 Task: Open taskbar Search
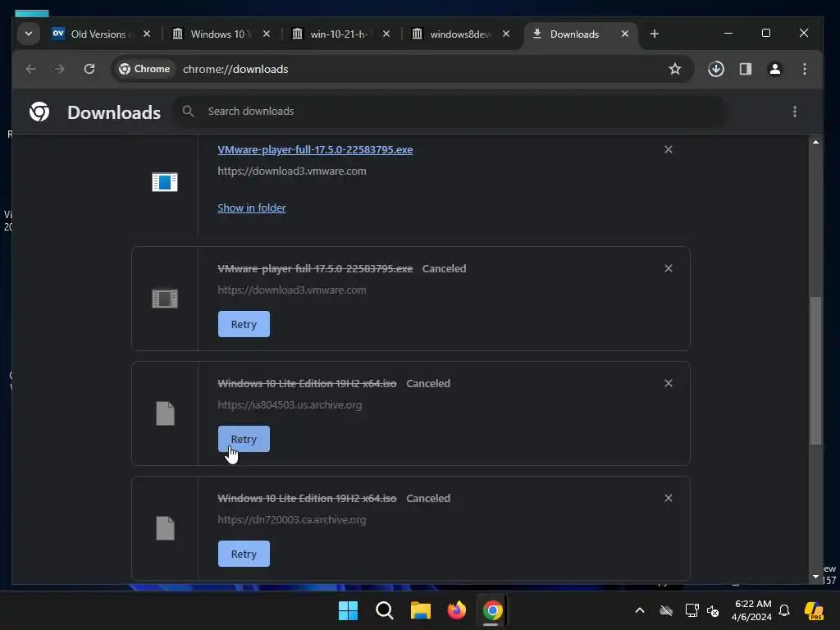(x=384, y=610)
